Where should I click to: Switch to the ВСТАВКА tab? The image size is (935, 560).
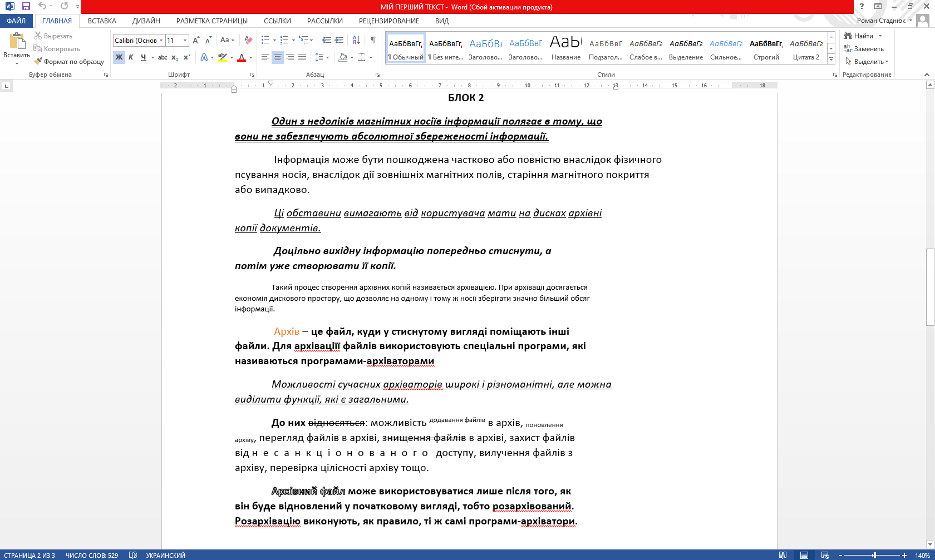tap(102, 21)
